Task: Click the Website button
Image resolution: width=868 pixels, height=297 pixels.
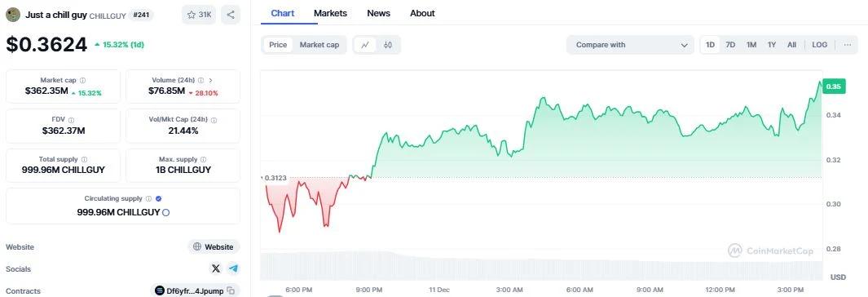Action: [214, 247]
